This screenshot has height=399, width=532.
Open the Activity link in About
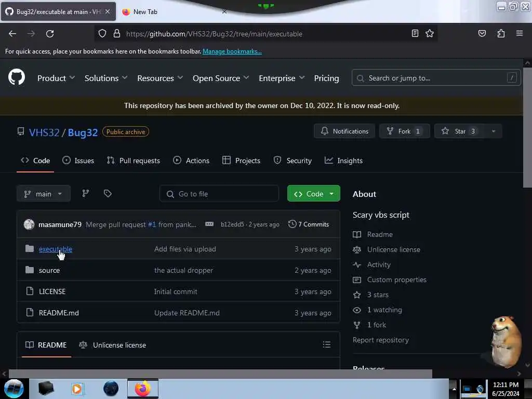coord(379,264)
